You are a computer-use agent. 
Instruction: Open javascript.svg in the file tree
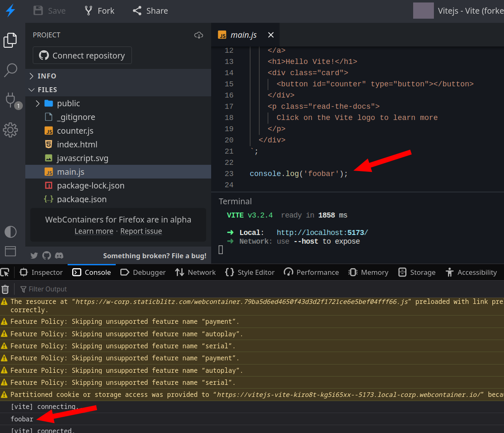(x=118, y=158)
